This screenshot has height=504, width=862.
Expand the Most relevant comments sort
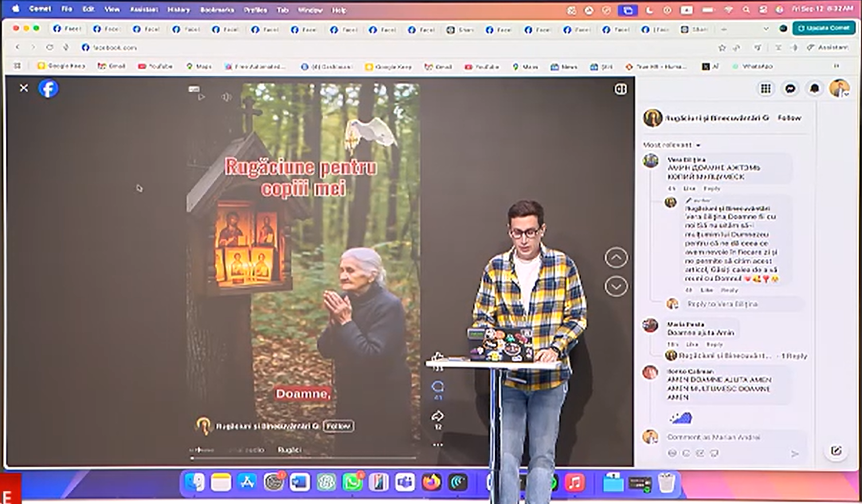[671, 145]
